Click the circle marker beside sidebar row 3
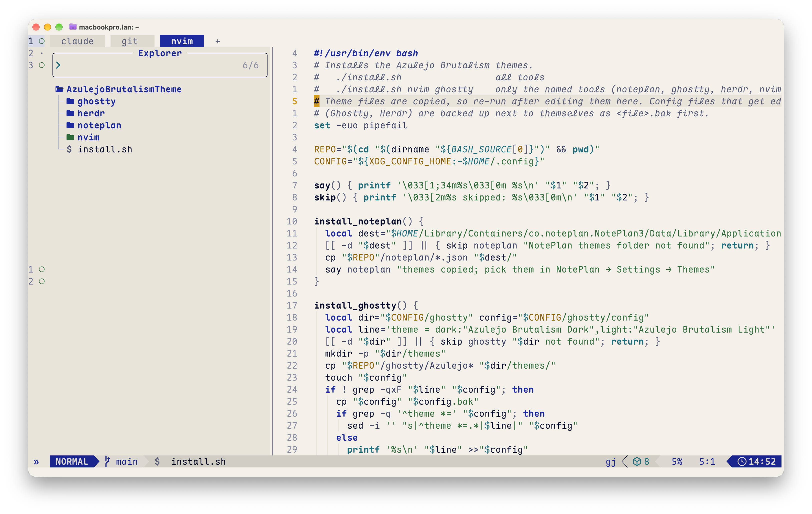The width and height of the screenshot is (812, 514). [x=41, y=65]
